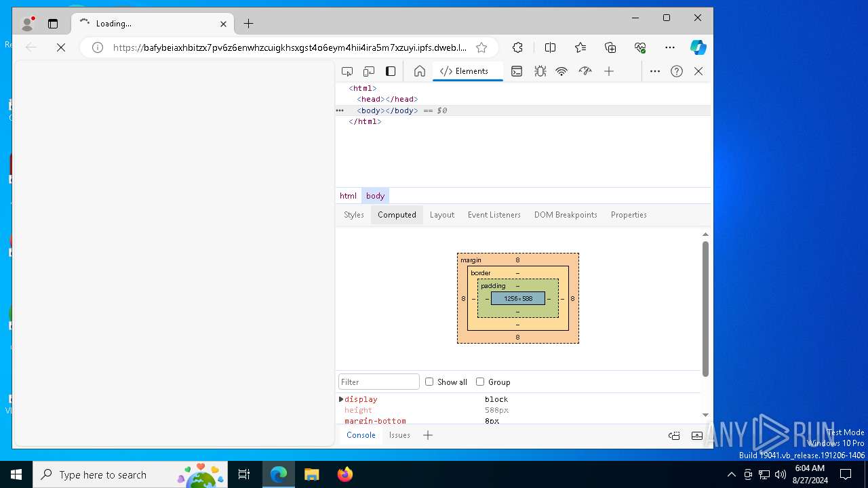Open the Properties tab
The width and height of the screenshot is (868, 488).
629,215
